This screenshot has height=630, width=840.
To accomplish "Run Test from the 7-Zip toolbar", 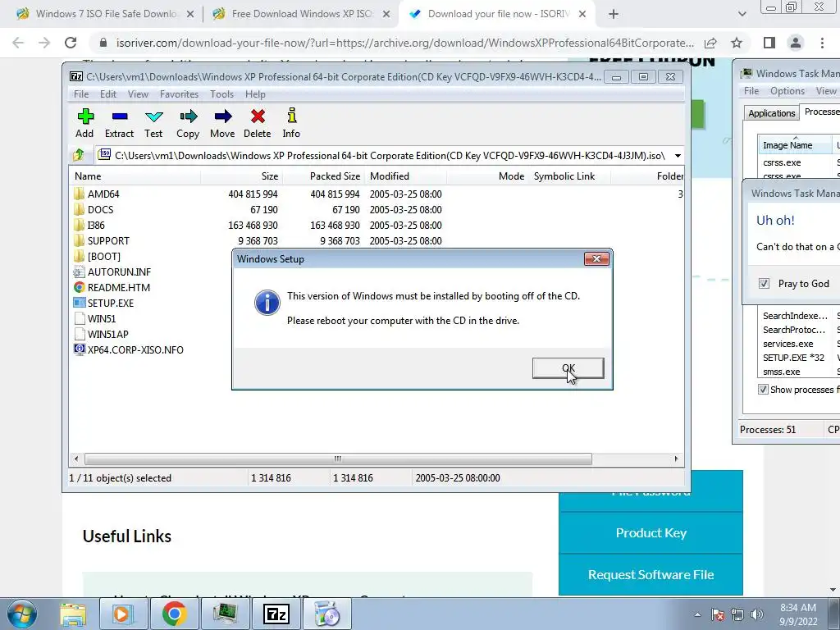I will tap(153, 123).
